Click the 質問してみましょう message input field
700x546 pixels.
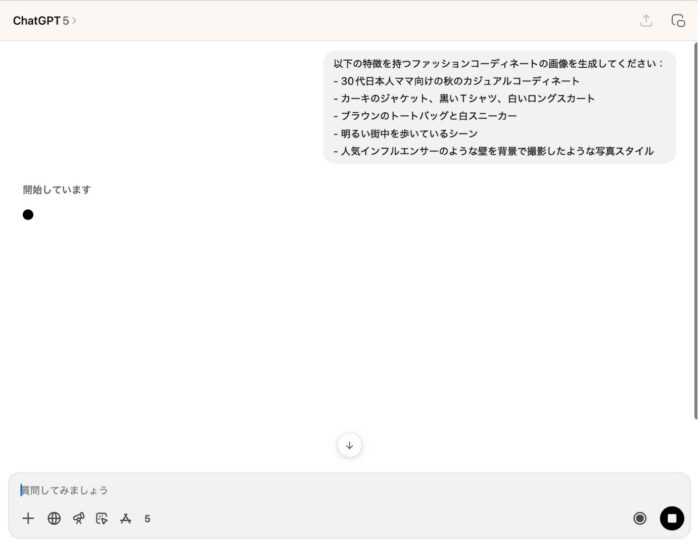pyautogui.click(x=300, y=490)
